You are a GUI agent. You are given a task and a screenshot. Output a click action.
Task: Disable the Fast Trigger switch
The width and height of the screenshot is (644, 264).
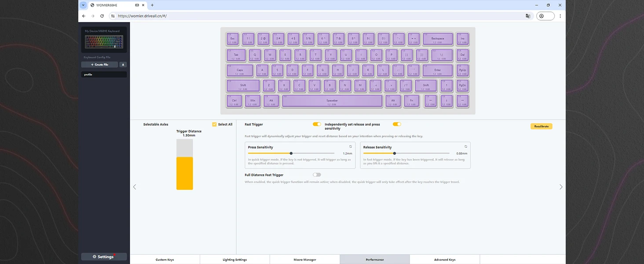pyautogui.click(x=317, y=125)
